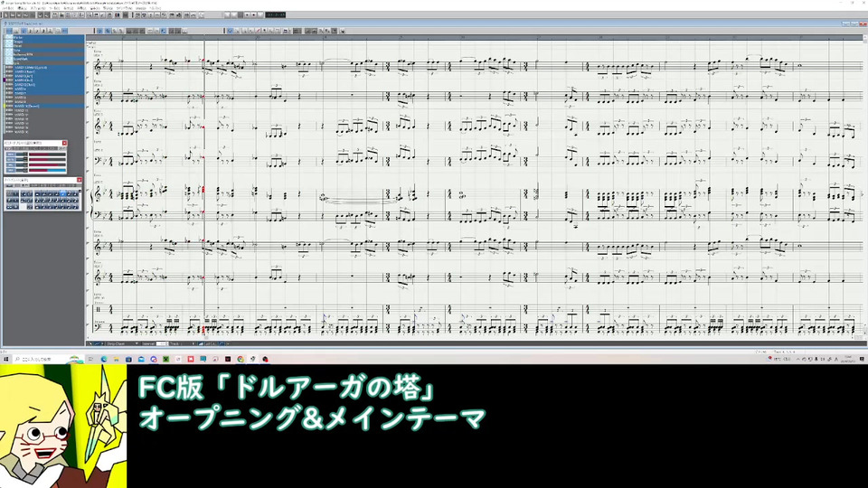The height and width of the screenshot is (488, 868).
Task: Open File Explorer from the taskbar
Action: pos(117,359)
